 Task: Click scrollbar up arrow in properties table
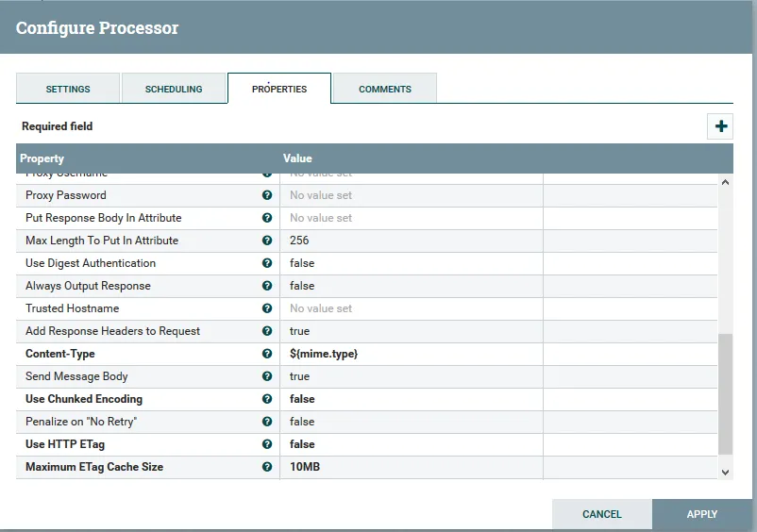tap(725, 182)
